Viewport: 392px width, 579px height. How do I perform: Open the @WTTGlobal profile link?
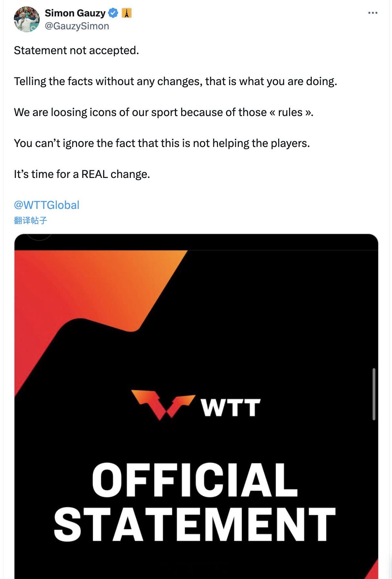click(x=46, y=204)
